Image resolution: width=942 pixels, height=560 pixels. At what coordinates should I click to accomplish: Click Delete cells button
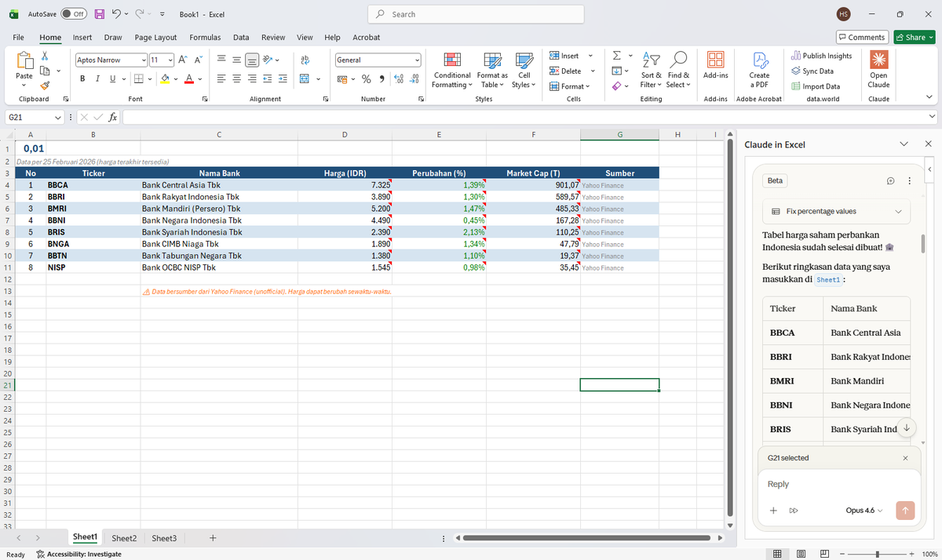click(x=565, y=71)
